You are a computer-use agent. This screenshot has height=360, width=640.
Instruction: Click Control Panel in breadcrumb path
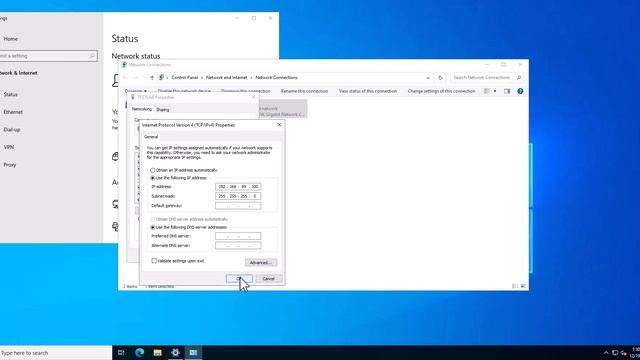click(184, 78)
